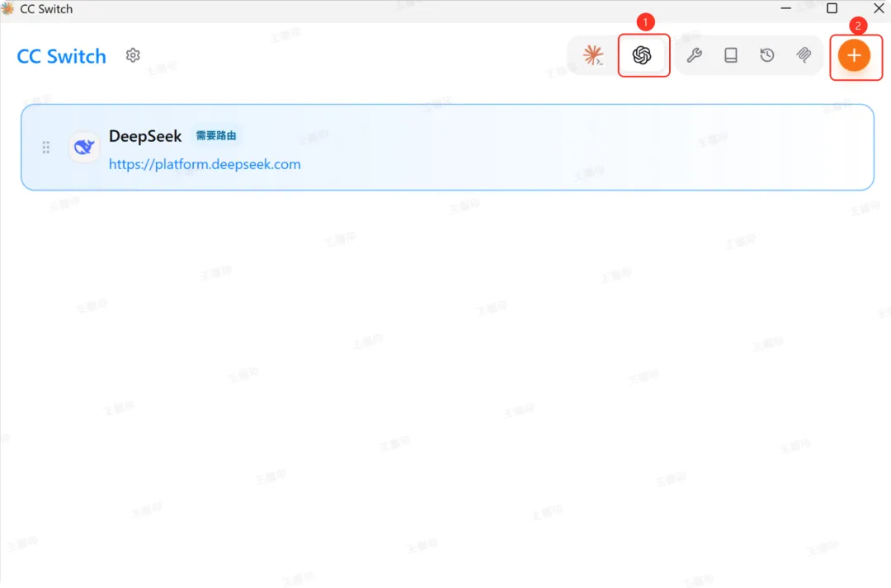The image size is (891, 588).
Task: Open https://platform.deepseek.com link
Action: tap(205, 164)
